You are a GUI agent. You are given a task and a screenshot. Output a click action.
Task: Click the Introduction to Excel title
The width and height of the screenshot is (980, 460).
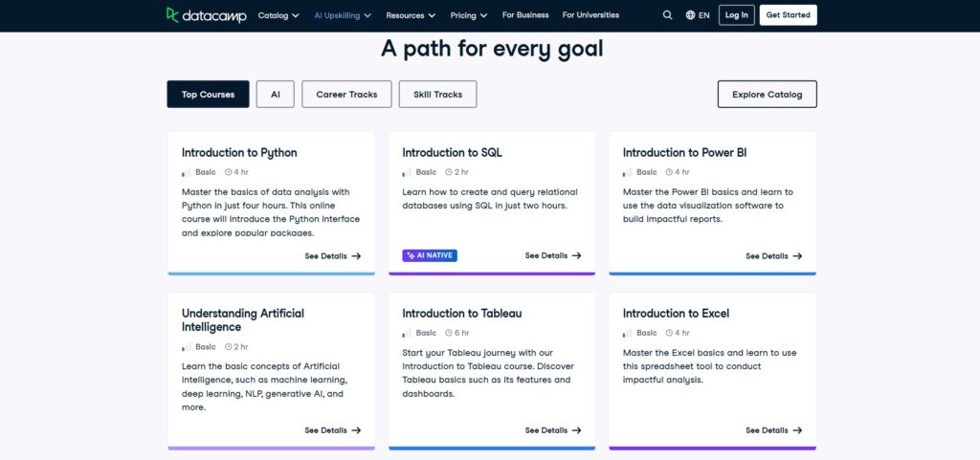676,313
